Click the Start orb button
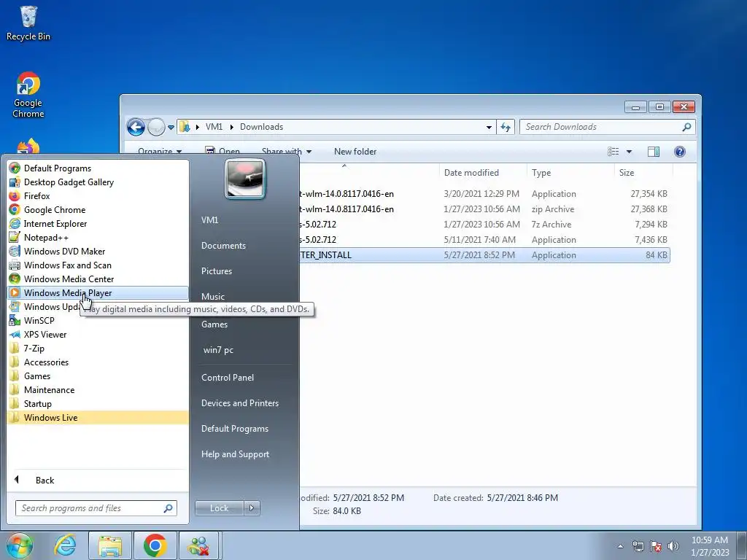The image size is (747, 560). coord(19,545)
